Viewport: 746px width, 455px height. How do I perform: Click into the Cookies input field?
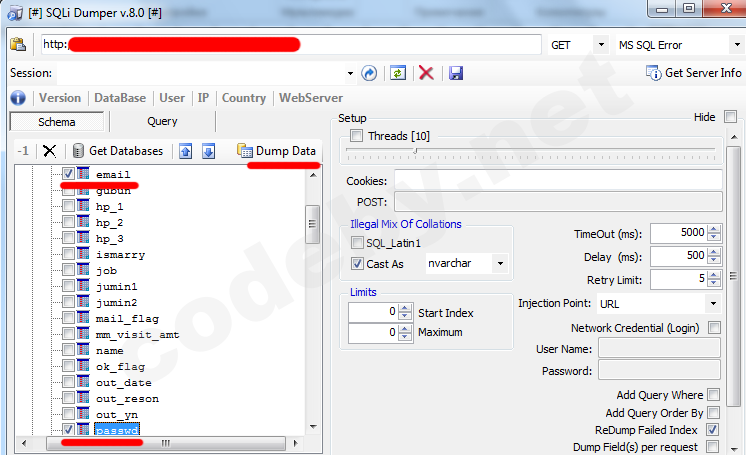558,180
